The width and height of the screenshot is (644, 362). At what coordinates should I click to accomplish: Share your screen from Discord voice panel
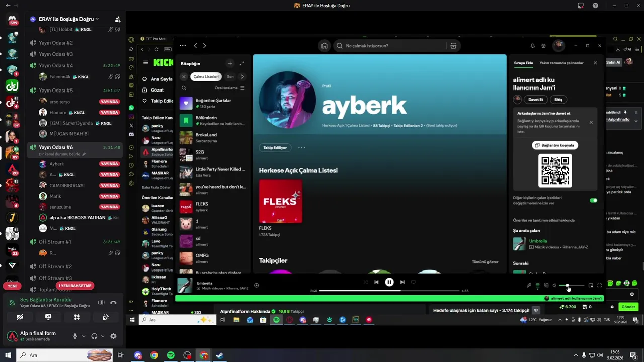[x=48, y=317]
